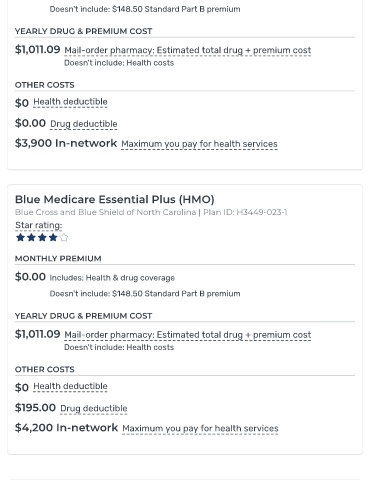Click the third filled rating star

42,238
